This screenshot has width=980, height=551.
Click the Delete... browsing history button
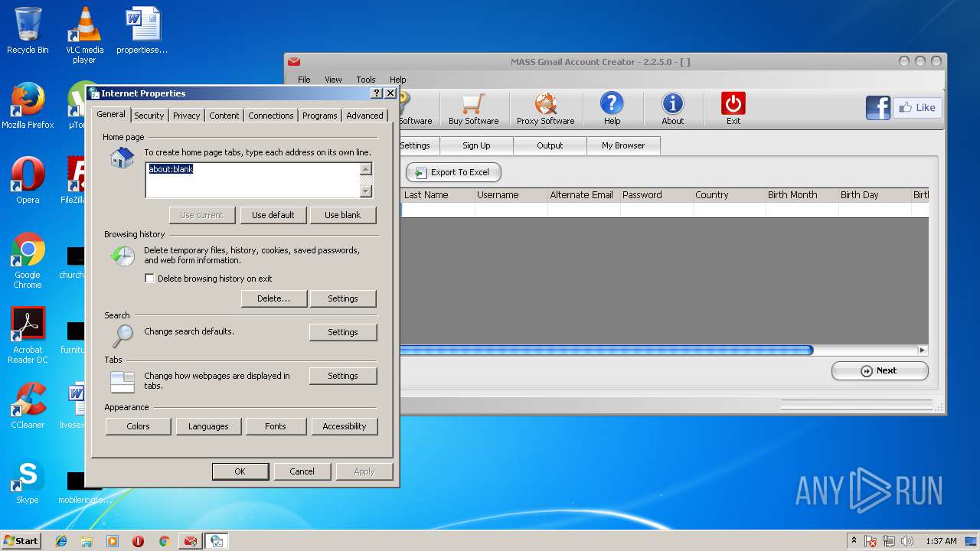click(274, 298)
